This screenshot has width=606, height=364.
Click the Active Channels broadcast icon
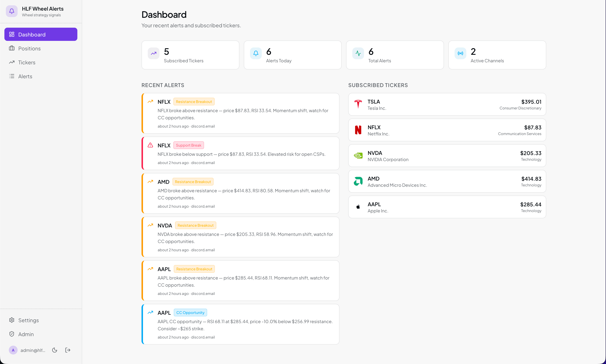point(460,53)
